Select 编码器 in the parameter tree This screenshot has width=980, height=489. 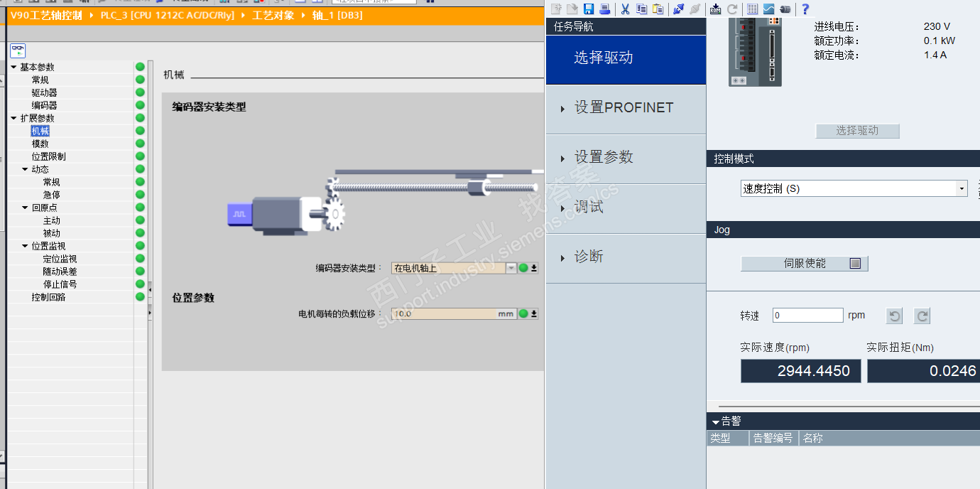tap(44, 105)
